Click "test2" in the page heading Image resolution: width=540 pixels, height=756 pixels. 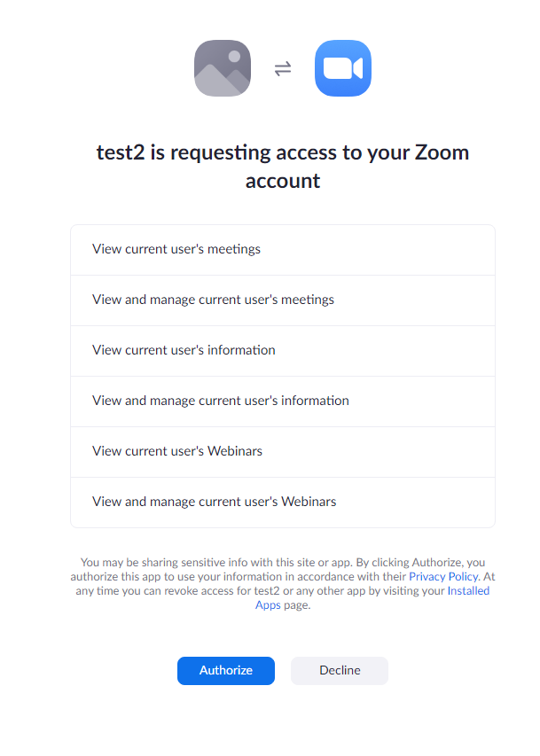(x=120, y=152)
